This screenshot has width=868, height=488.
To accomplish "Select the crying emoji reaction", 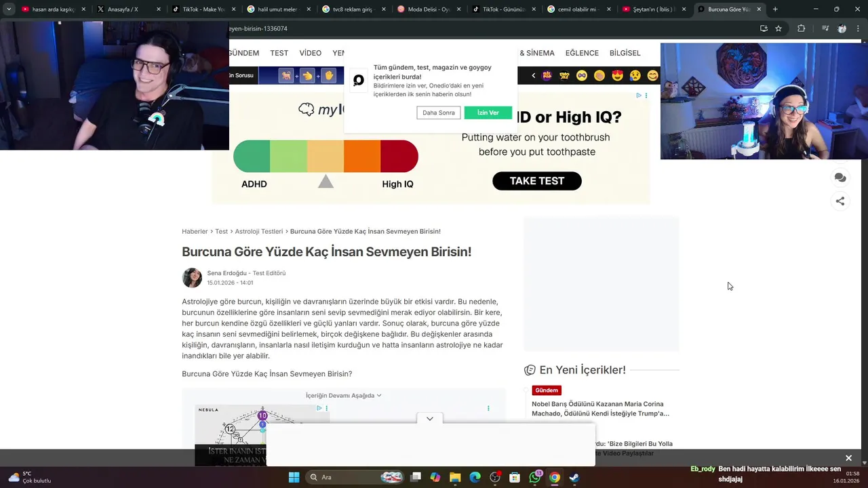I will coord(635,75).
